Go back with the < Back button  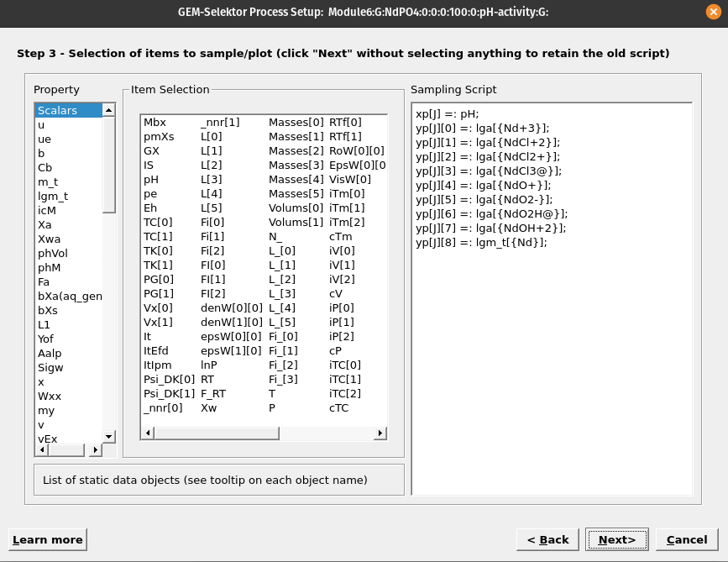point(547,539)
